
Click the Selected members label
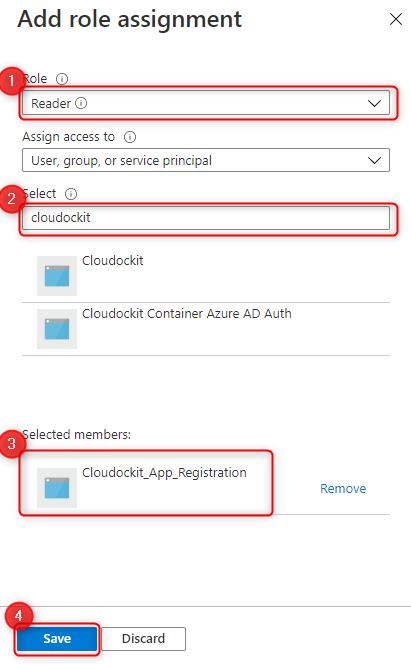tap(77, 434)
